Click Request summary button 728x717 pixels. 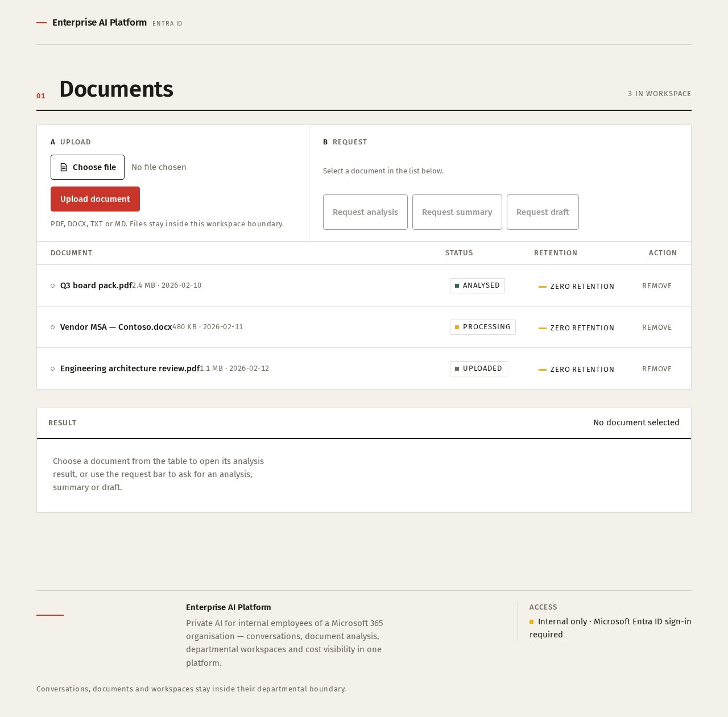457,212
